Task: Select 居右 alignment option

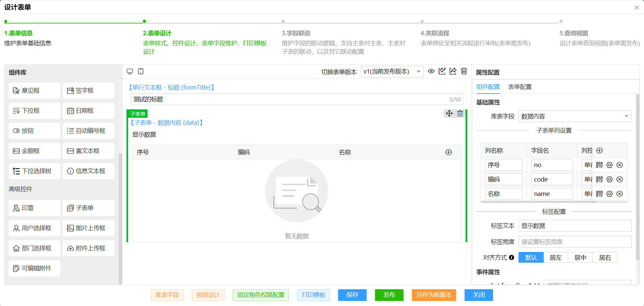Action: [x=605, y=257]
